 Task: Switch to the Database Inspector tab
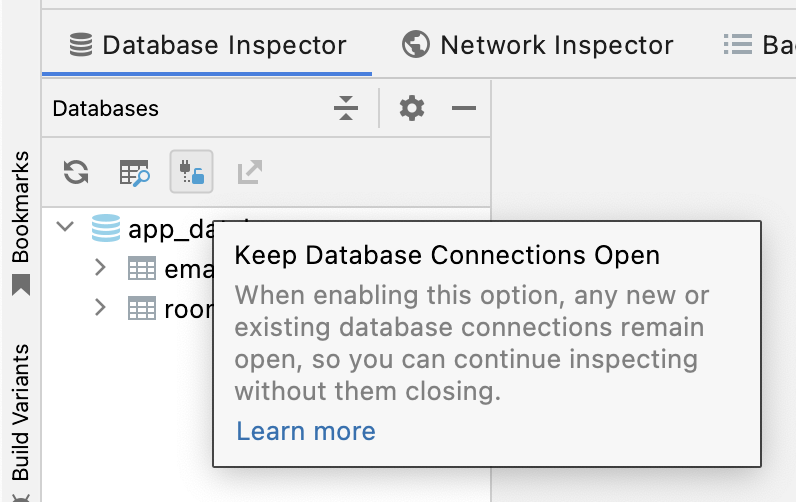(207, 45)
